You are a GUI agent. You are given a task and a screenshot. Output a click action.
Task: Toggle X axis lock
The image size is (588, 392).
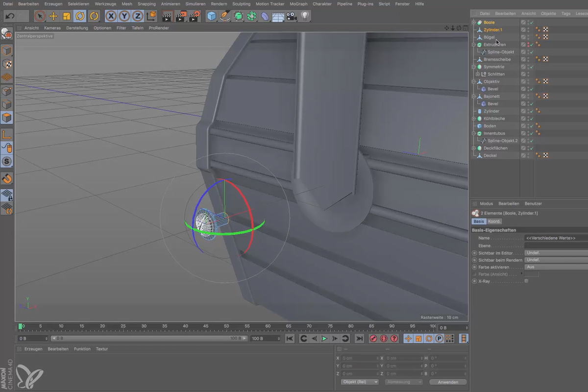click(111, 16)
